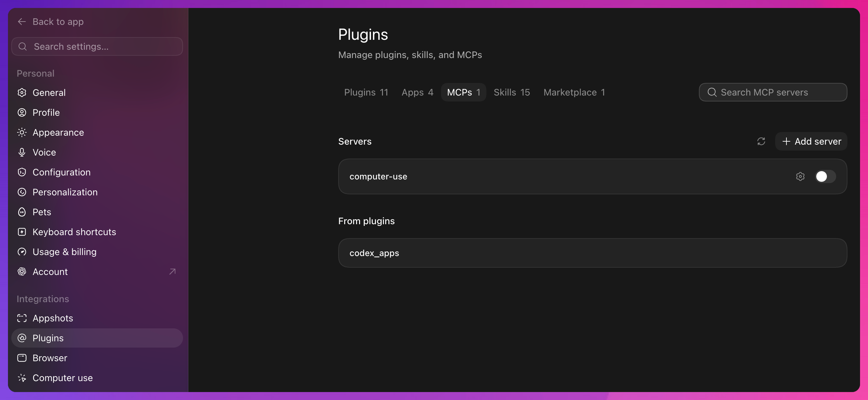
Task: Open Browser integration settings
Action: pos(97,358)
